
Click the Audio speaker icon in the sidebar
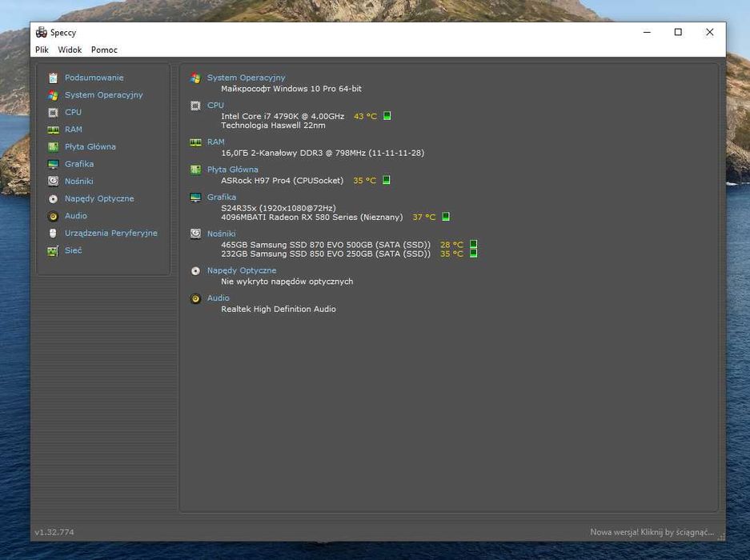point(53,216)
